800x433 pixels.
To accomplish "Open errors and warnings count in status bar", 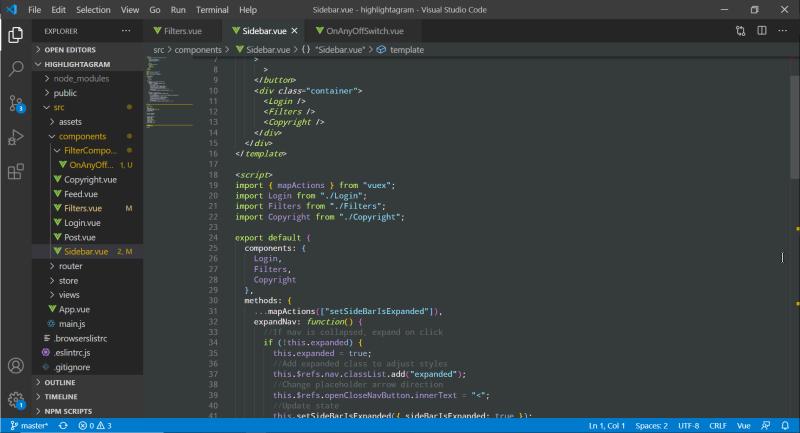I will (x=95, y=425).
